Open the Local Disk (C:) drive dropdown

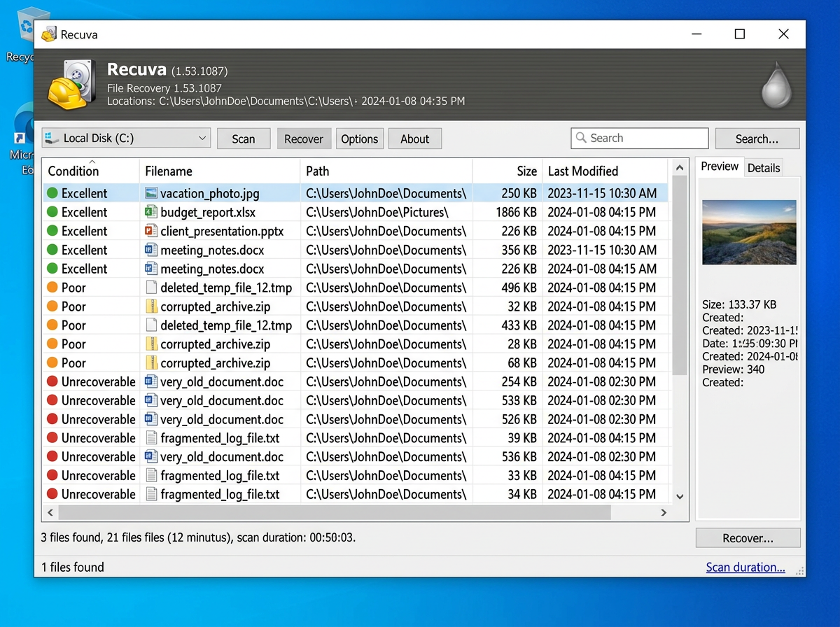point(126,138)
